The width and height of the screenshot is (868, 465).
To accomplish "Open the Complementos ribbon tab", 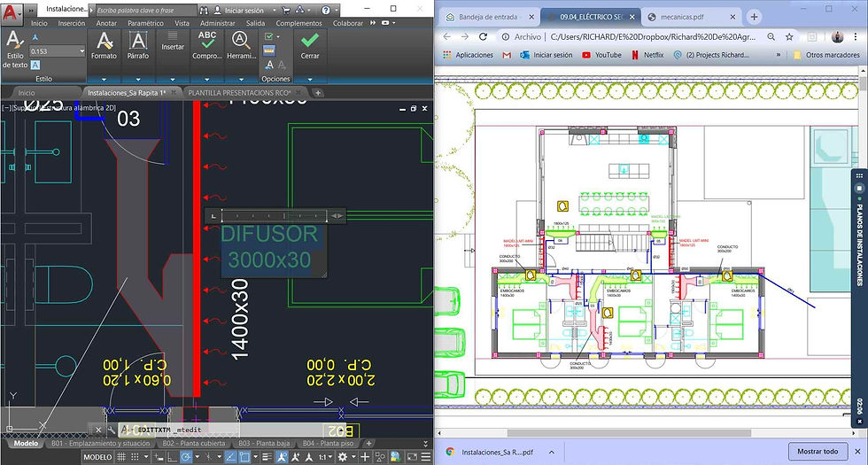I will click(x=299, y=23).
